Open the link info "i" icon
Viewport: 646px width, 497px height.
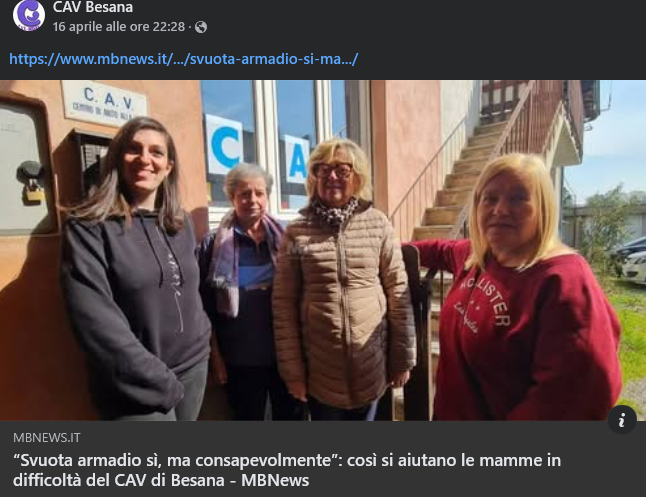point(622,420)
